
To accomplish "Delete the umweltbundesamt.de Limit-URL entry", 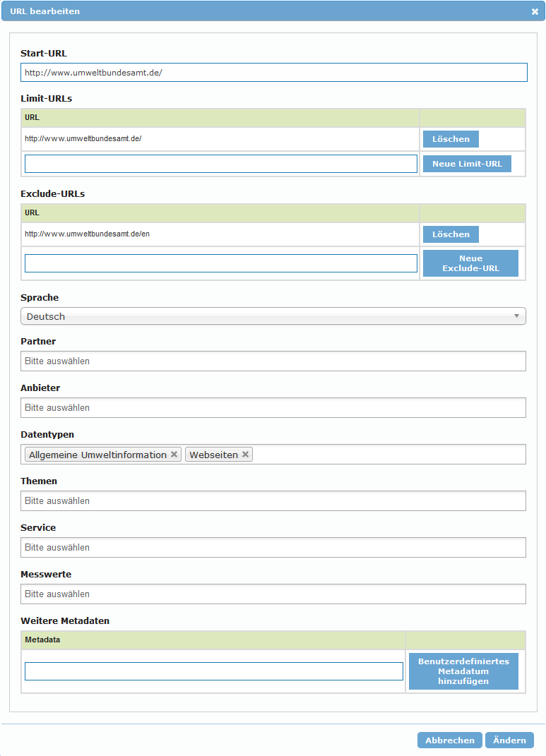I will (x=451, y=139).
